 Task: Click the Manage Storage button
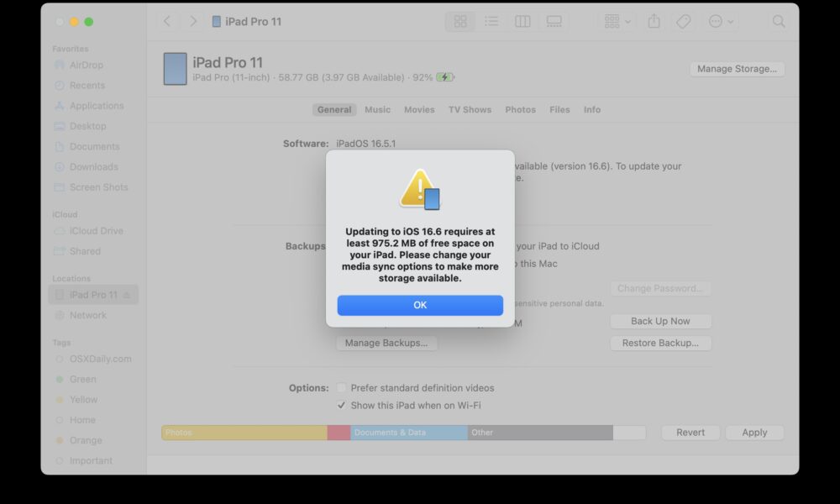tap(738, 69)
